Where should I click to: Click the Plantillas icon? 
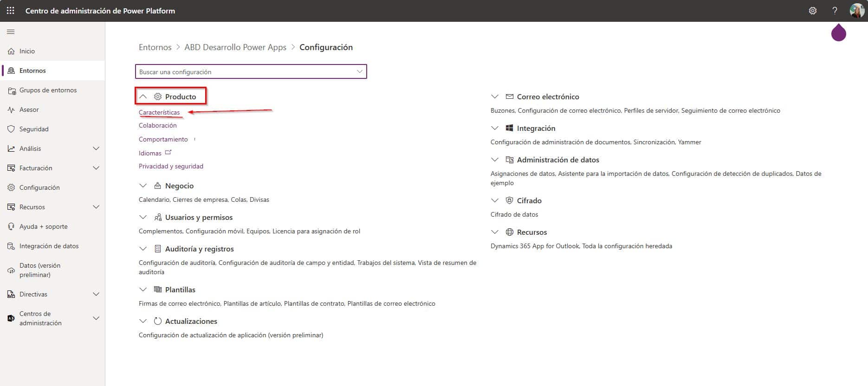point(158,289)
